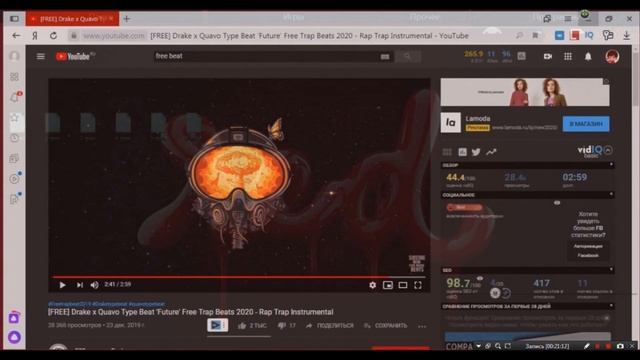Bookmark the page in the address bar

coord(535,36)
